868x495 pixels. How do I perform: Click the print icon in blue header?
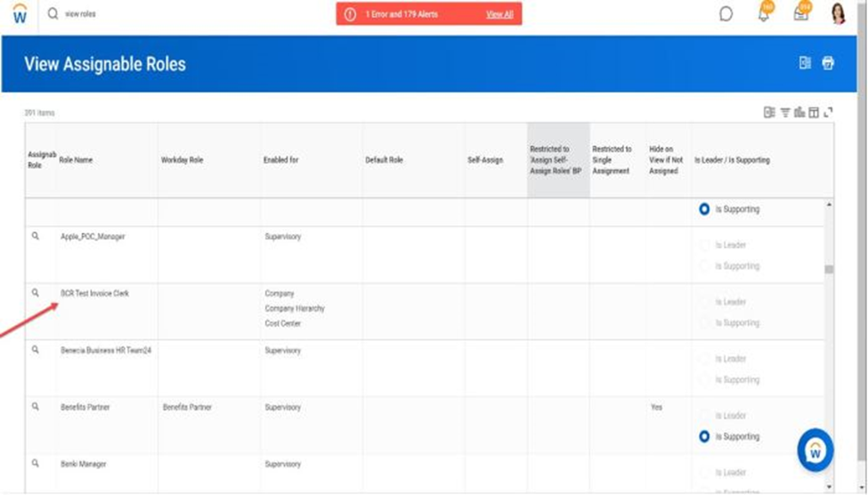(828, 63)
